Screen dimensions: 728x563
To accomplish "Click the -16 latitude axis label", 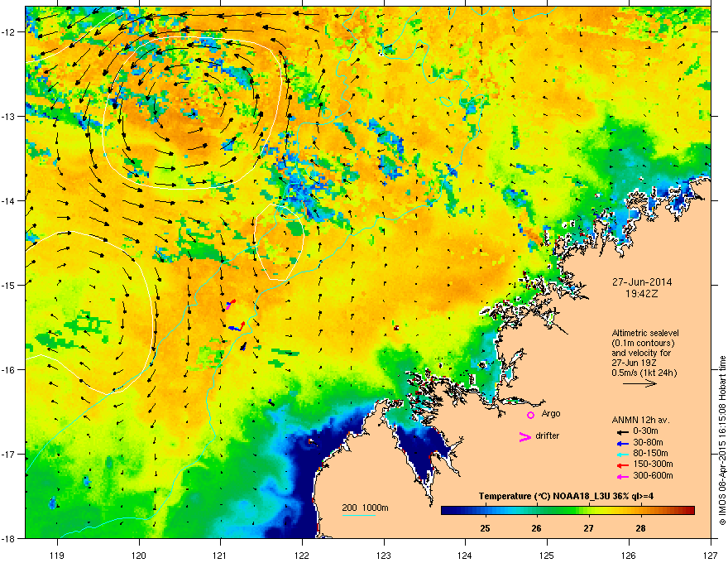I will (9, 370).
